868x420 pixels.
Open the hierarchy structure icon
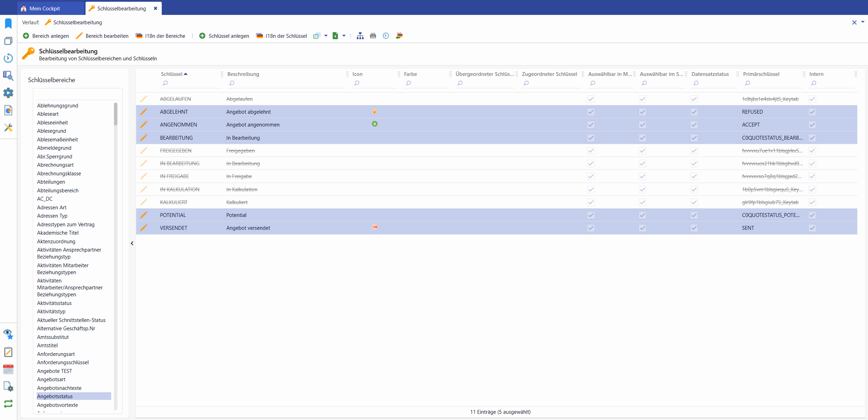click(x=360, y=36)
